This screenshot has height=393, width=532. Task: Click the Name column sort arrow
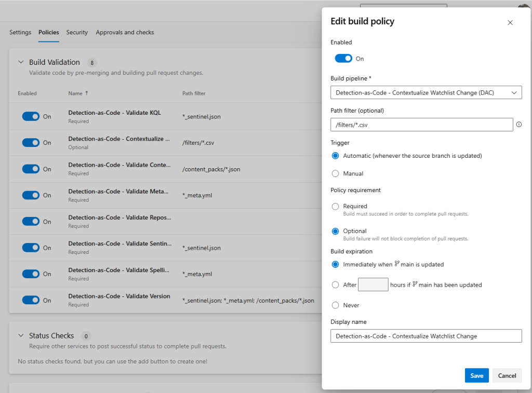tap(87, 93)
